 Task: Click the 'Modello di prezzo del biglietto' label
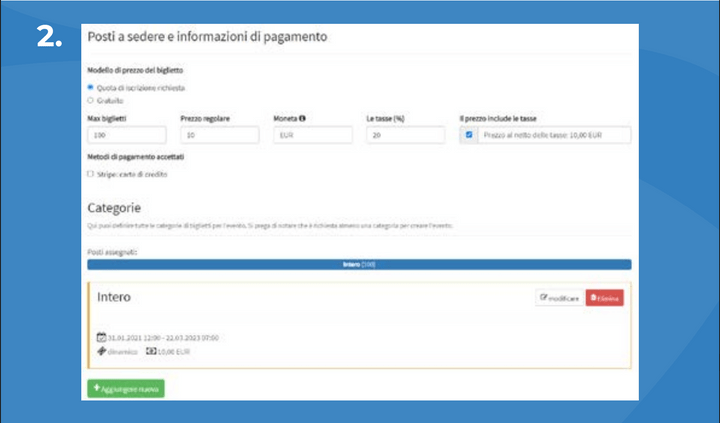click(135, 70)
